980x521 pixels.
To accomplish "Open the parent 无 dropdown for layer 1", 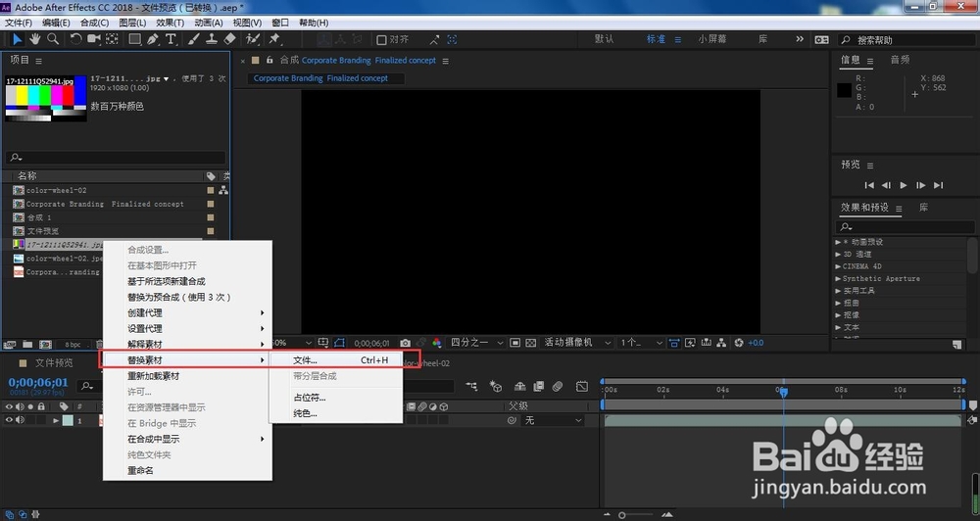I will (x=553, y=420).
